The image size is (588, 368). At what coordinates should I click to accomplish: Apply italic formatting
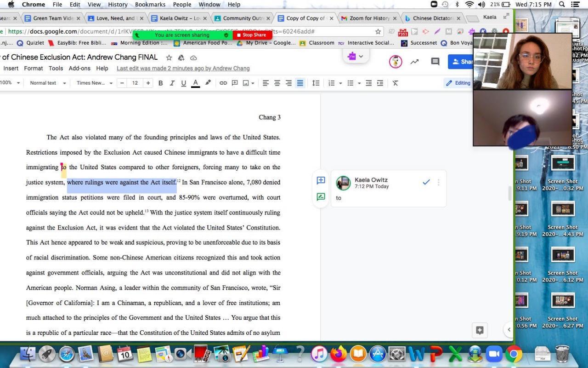pos(172,83)
